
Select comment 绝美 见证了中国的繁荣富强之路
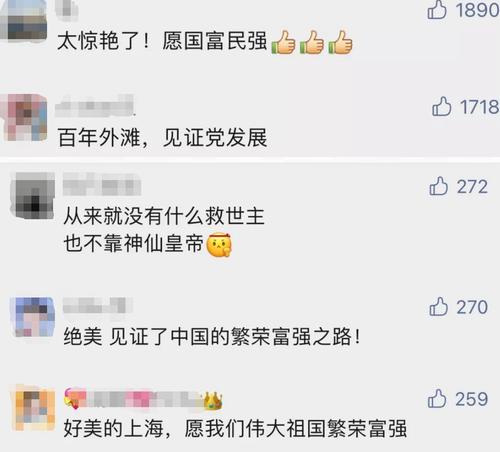coord(212,336)
